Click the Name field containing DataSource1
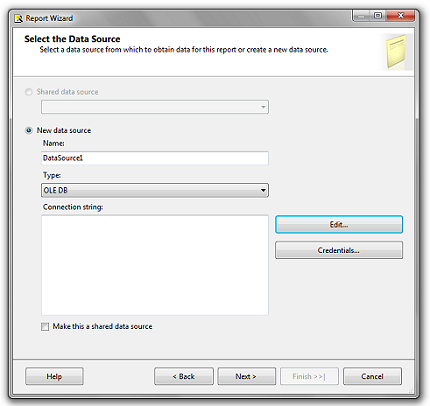The height and width of the screenshot is (406, 430). pyautogui.click(x=155, y=158)
